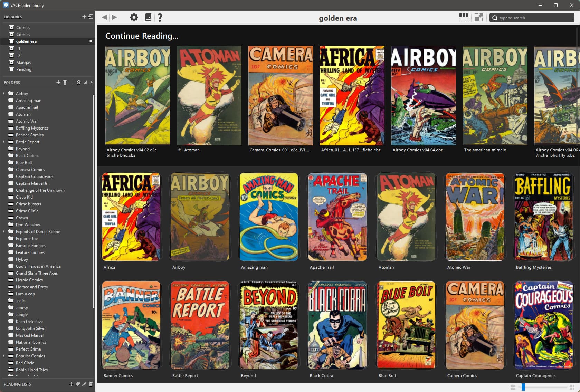The height and width of the screenshot is (392, 580).
Task: Open help via the question mark icon
Action: tap(160, 17)
